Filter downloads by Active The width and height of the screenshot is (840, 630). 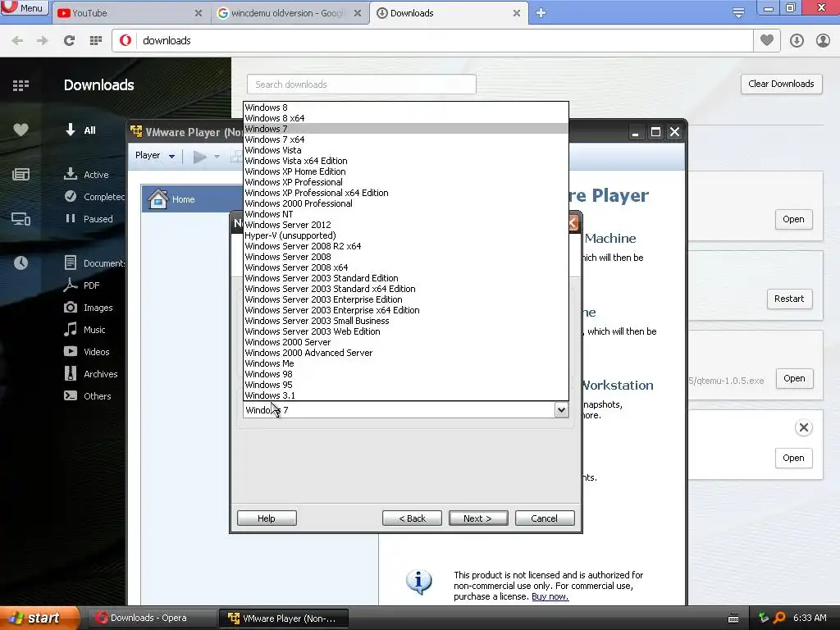[x=86, y=175]
